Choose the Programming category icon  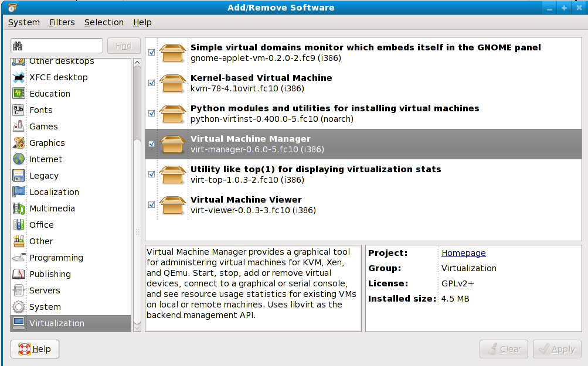[19, 258]
